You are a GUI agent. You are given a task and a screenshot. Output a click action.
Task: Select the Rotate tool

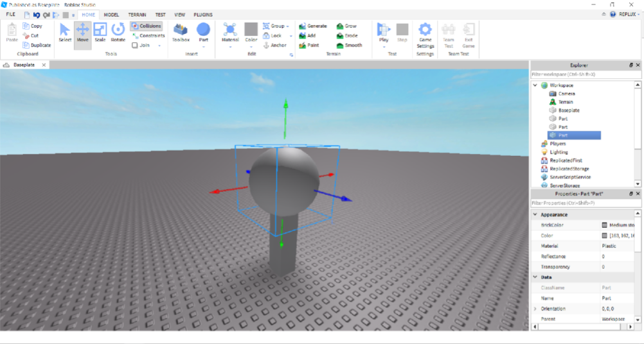tap(118, 33)
